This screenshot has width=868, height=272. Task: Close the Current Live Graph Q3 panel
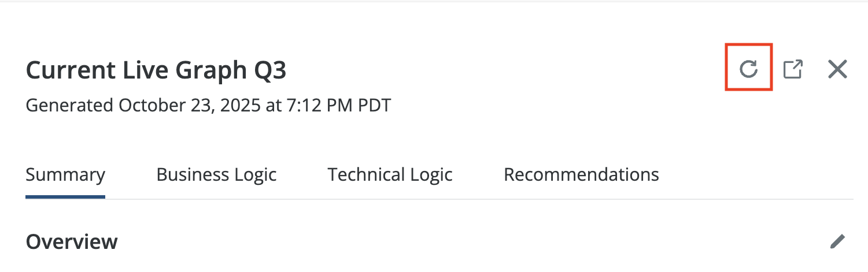point(837,69)
